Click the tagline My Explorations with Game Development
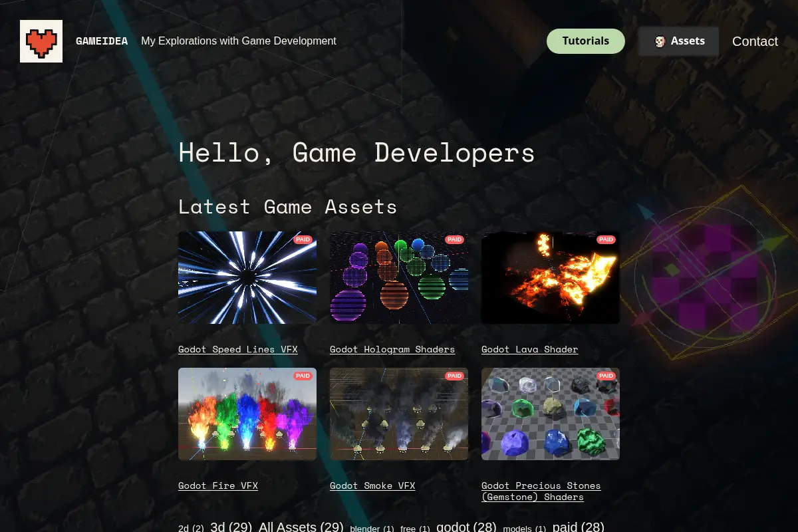Viewport: 798px width, 532px height. tap(239, 41)
